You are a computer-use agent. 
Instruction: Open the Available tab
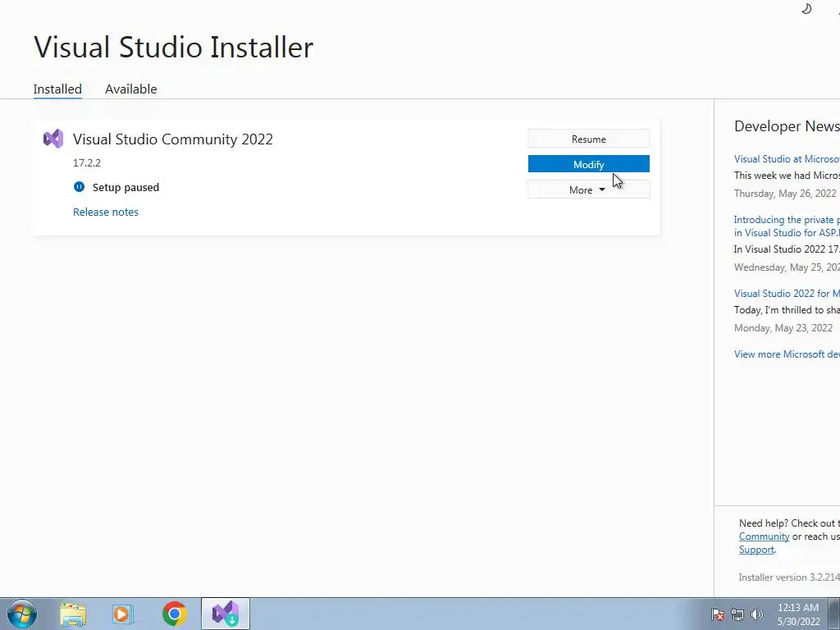130,89
